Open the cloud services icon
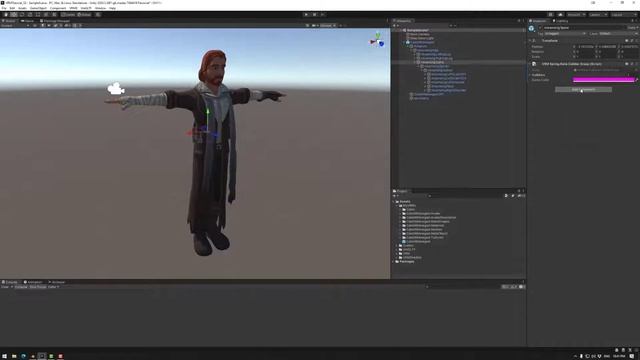 pyautogui.click(x=560, y=15)
